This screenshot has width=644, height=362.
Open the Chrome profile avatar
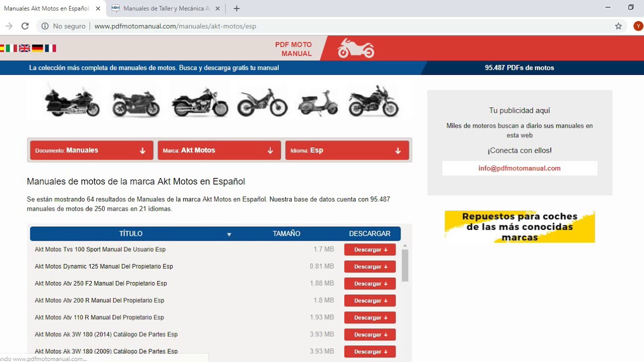click(x=638, y=26)
